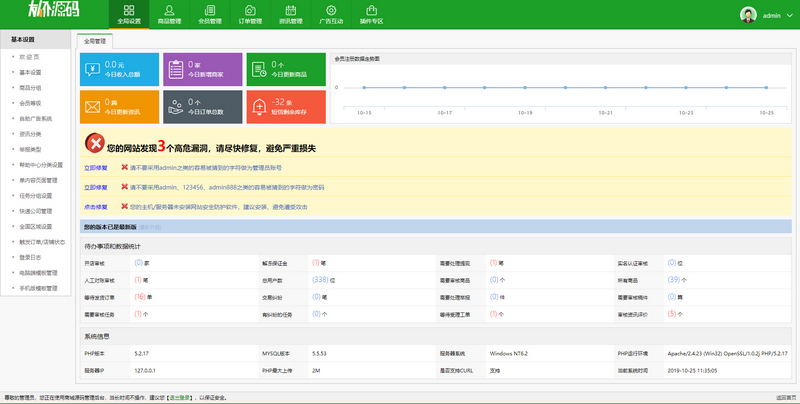The height and width of the screenshot is (404, 800).
Task: Click the hand-coins icon on 今日订单总数 card
Action: click(176, 107)
